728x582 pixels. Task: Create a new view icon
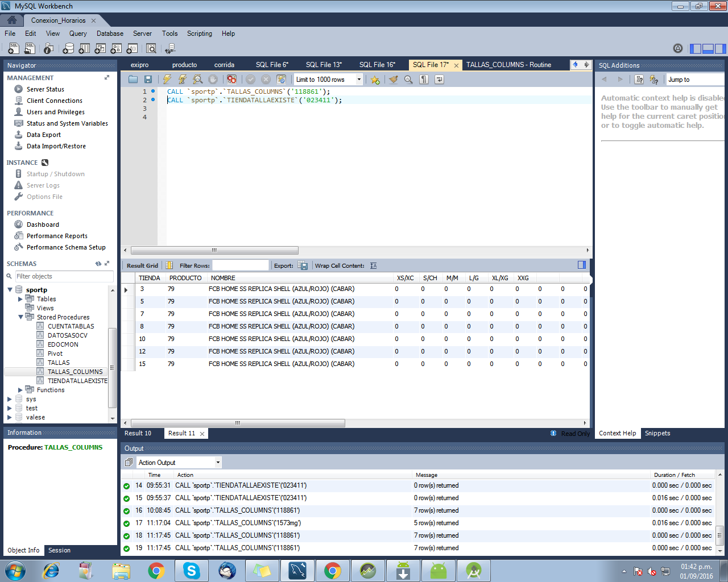(x=100, y=49)
